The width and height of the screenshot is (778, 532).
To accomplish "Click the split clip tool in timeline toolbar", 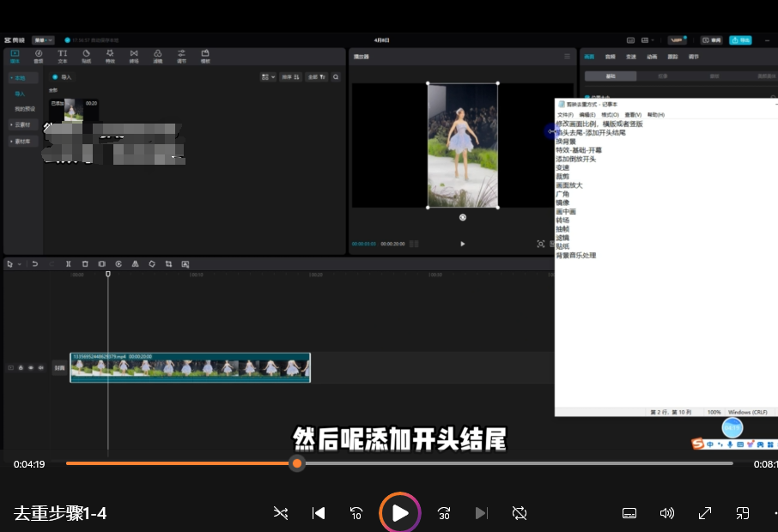I will tap(69, 264).
